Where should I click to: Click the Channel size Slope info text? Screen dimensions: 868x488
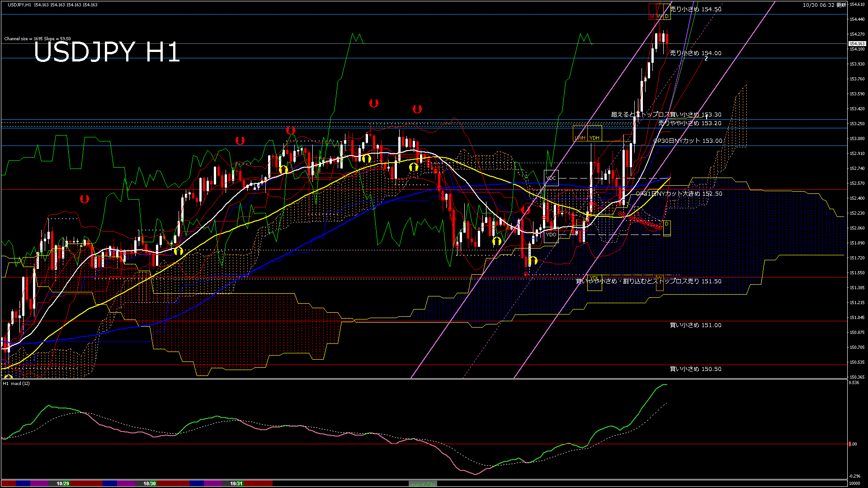click(37, 39)
